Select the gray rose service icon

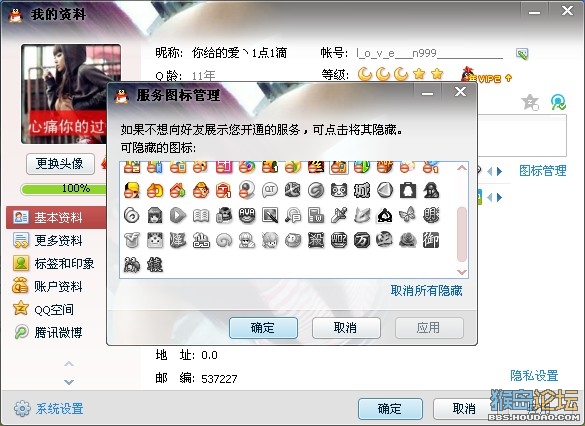(407, 240)
